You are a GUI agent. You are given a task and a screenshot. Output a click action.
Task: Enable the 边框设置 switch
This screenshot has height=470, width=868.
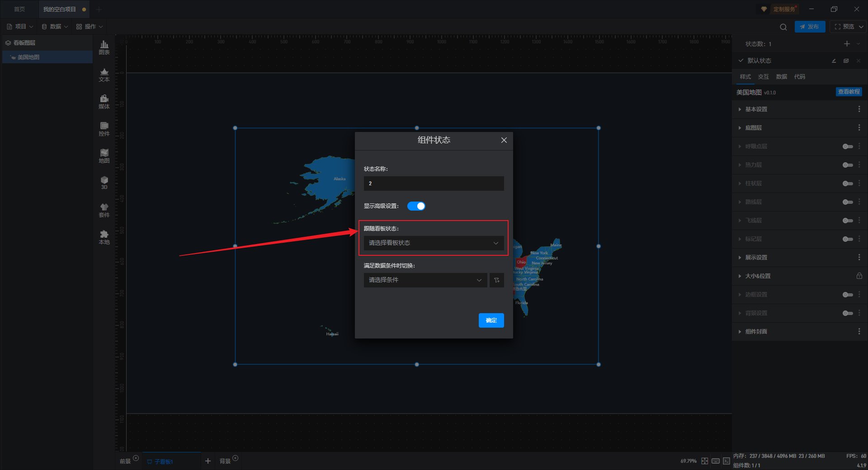(848, 295)
